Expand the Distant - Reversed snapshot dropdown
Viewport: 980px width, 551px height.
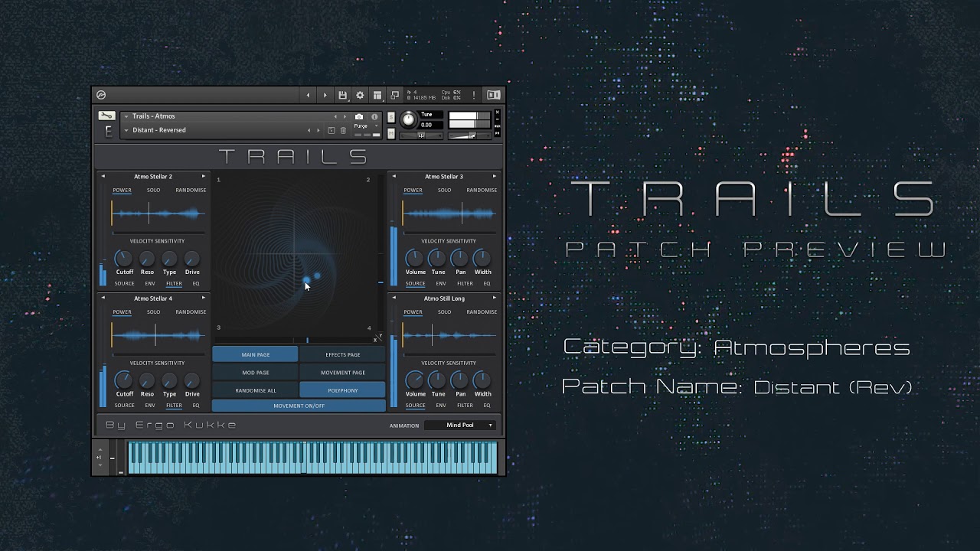click(126, 130)
